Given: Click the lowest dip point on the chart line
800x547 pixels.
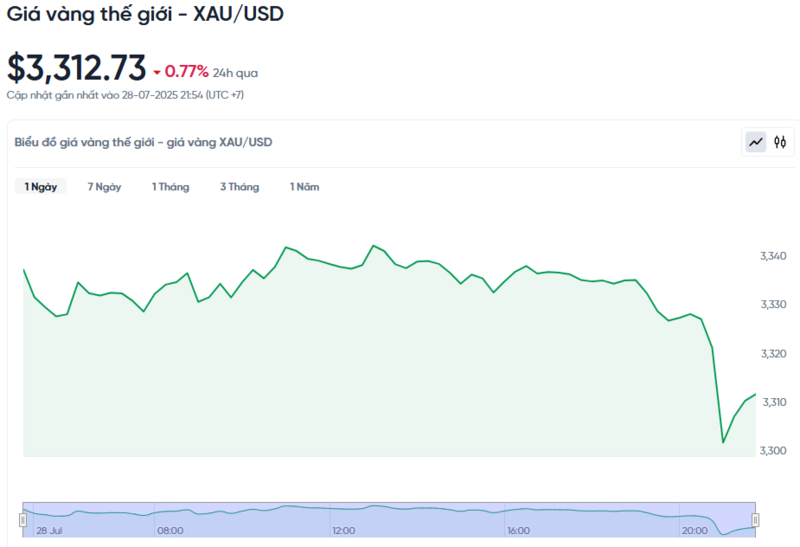Looking at the screenshot, I should click(723, 442).
